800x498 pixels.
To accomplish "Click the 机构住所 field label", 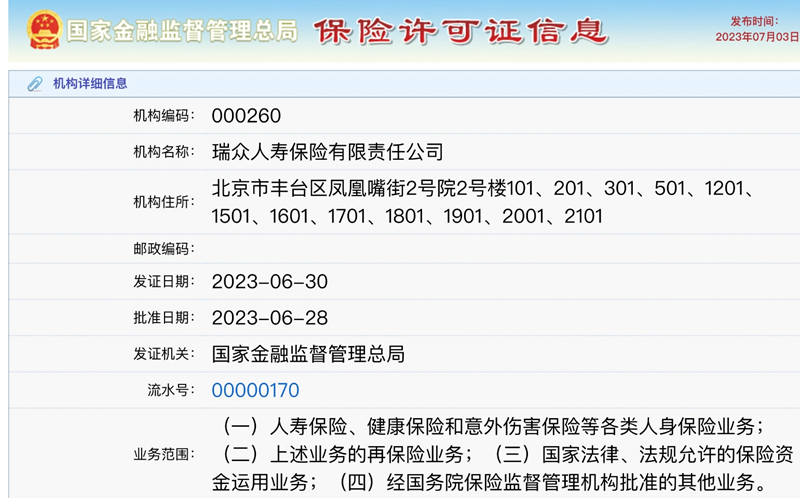I will tap(164, 202).
